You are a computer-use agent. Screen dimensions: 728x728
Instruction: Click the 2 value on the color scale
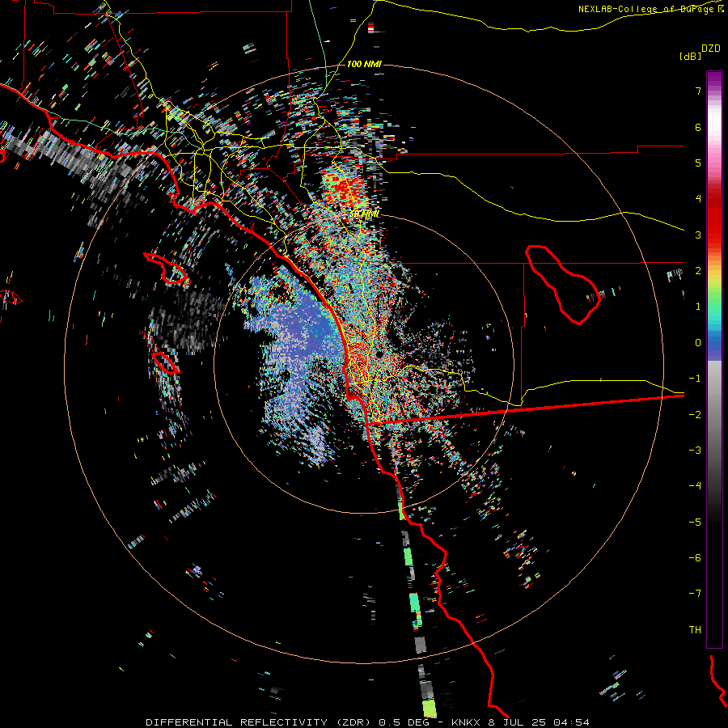[x=698, y=271]
